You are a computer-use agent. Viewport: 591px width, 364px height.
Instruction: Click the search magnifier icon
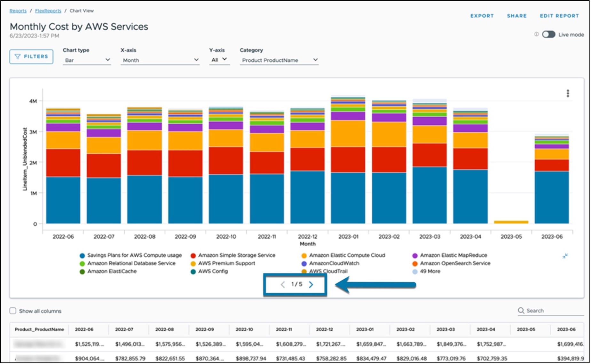coord(521,311)
